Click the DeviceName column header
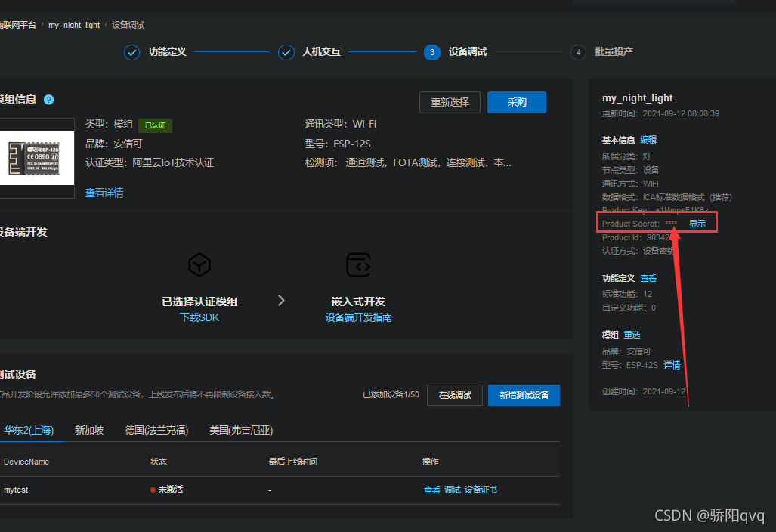This screenshot has width=776, height=532. tap(26, 462)
